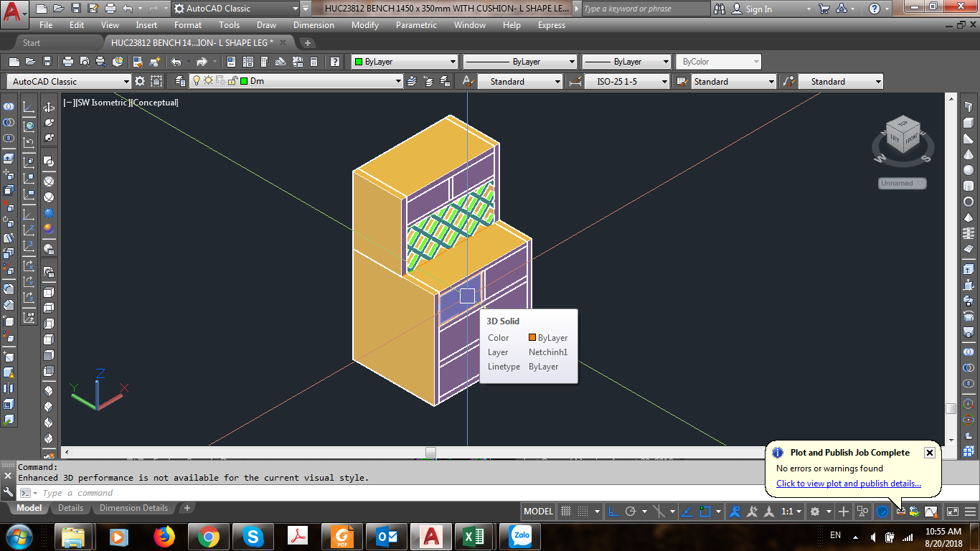
Task: Open the QuickCalc calculator icon
Action: click(314, 62)
